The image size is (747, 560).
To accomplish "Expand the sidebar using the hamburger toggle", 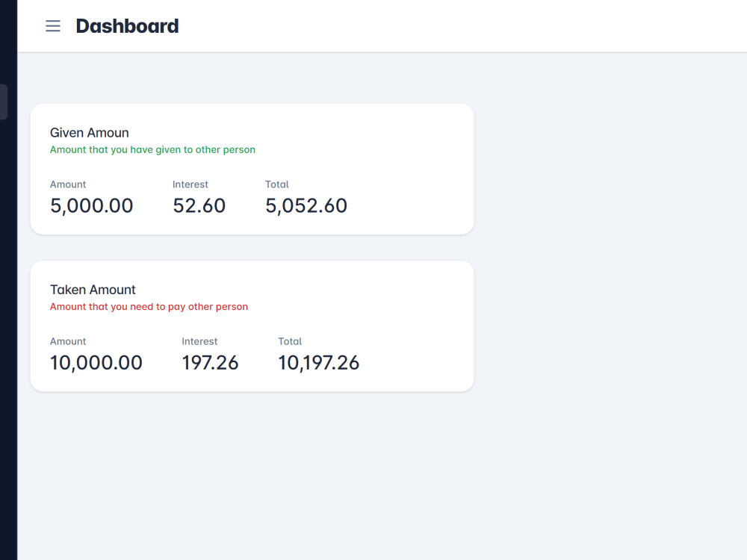I will [x=52, y=25].
